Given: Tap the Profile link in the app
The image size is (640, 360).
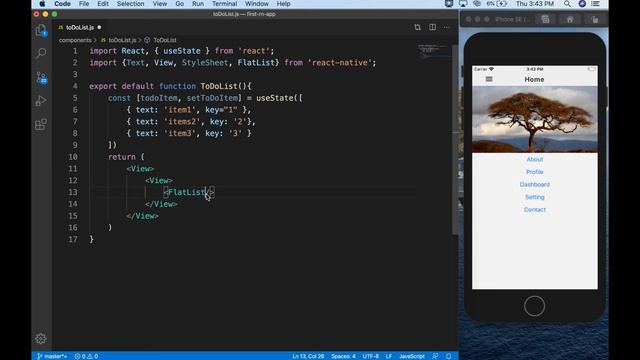Looking at the screenshot, I should coord(535,172).
